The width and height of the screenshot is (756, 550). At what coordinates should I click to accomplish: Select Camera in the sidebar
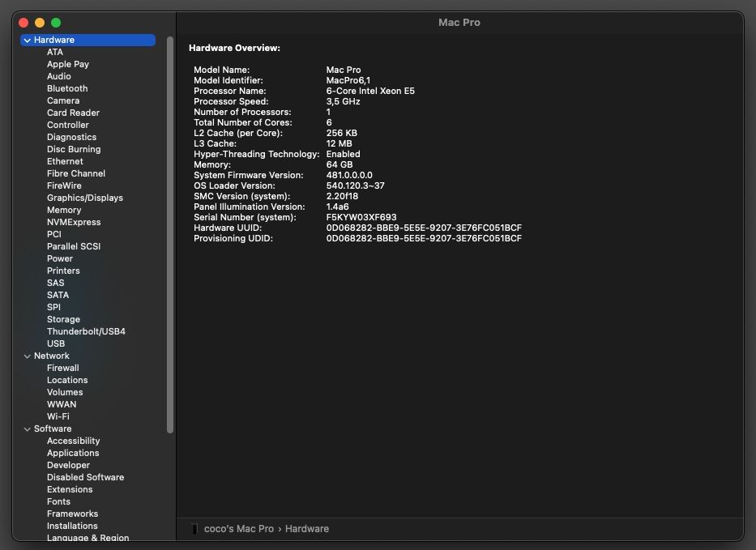[x=63, y=100]
